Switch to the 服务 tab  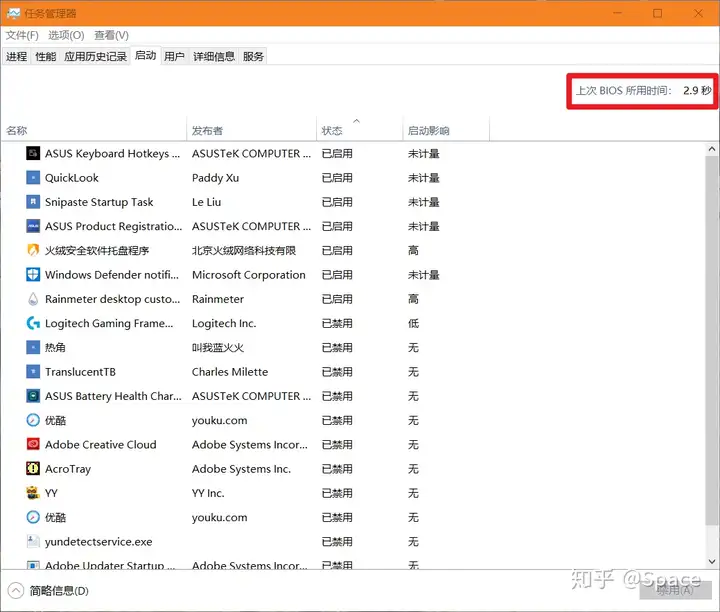(253, 56)
